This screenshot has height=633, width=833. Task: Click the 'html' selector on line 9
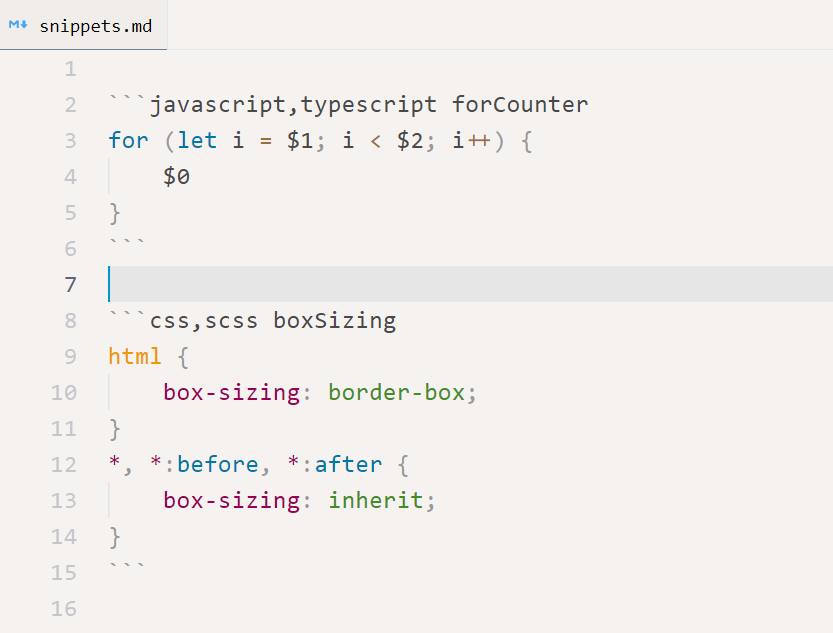[135, 356]
